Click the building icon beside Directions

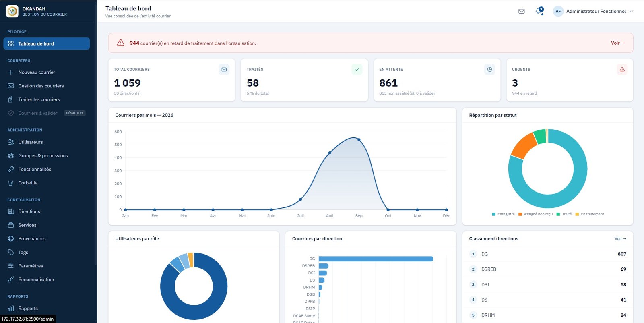tap(11, 211)
